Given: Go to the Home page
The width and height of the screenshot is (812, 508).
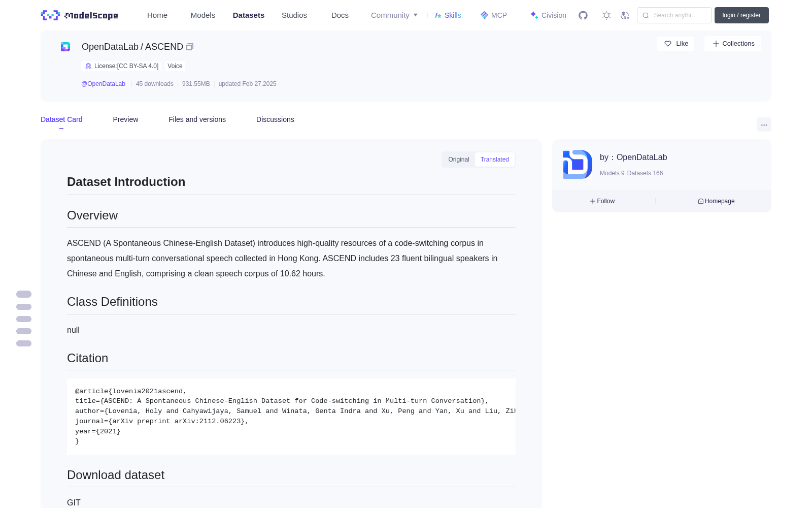Looking at the screenshot, I should coord(157,15).
